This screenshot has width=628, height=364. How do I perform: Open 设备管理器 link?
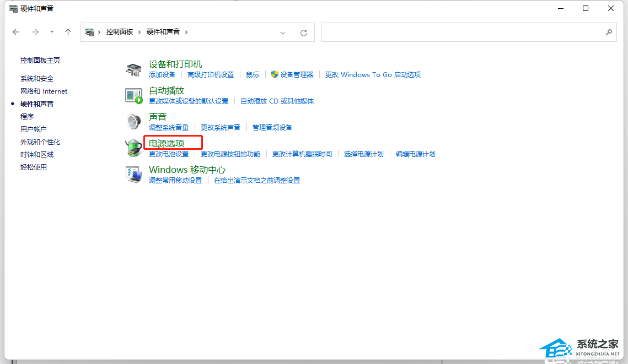point(297,75)
